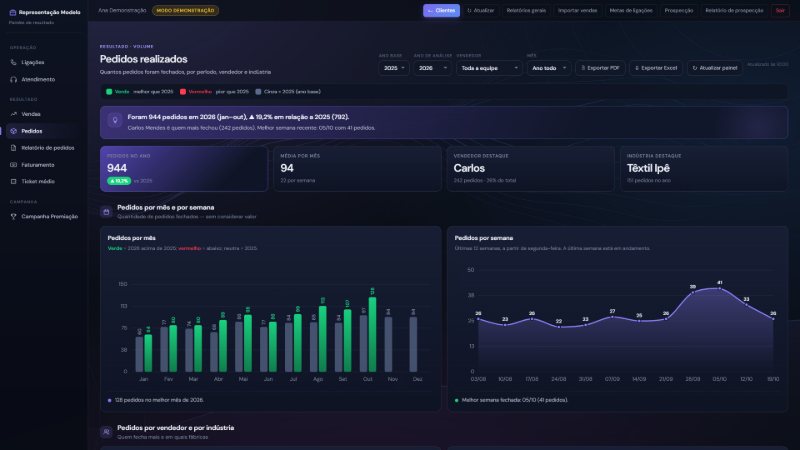Image resolution: width=800 pixels, height=450 pixels.
Task: Click the red Sair logout button
Action: click(780, 11)
